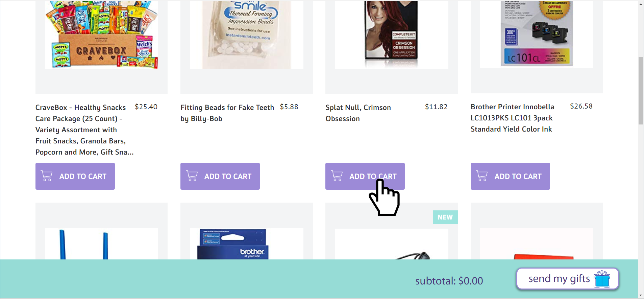The width and height of the screenshot is (644, 299).
Task: Click the CraveBox snack box image
Action: coord(101,34)
